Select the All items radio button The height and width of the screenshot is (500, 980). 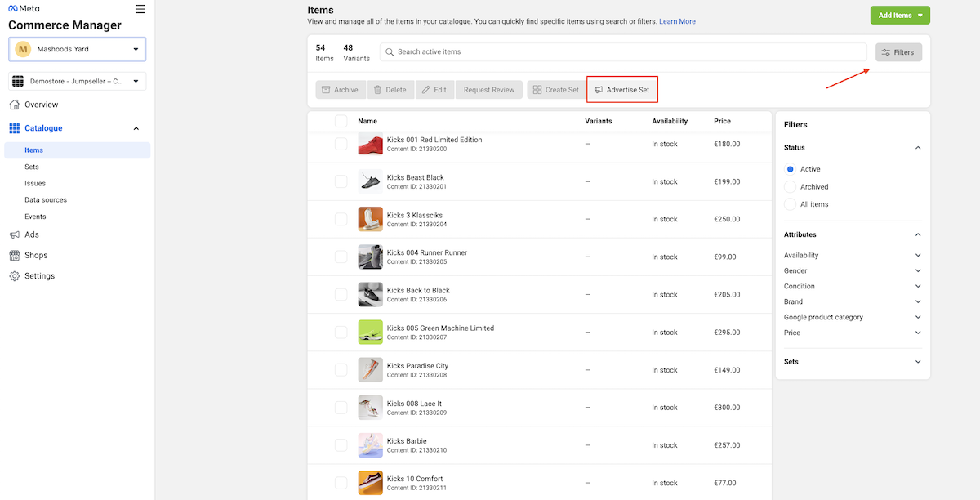pyautogui.click(x=790, y=204)
